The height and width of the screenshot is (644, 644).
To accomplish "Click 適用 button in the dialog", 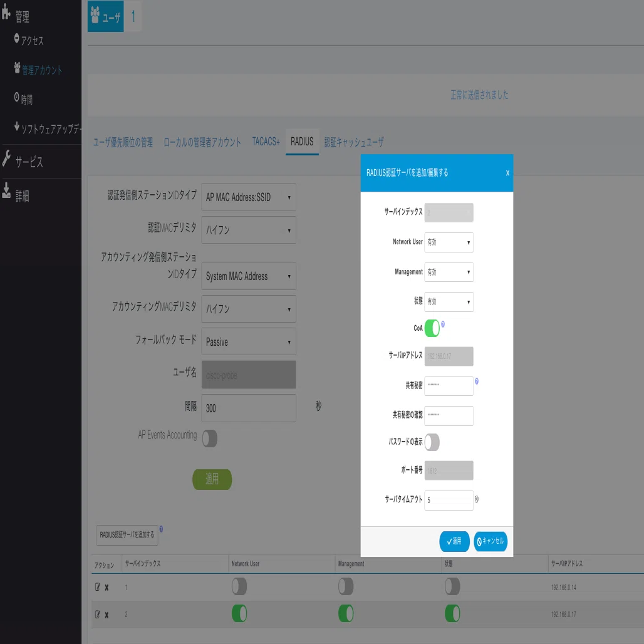I will coord(454,541).
